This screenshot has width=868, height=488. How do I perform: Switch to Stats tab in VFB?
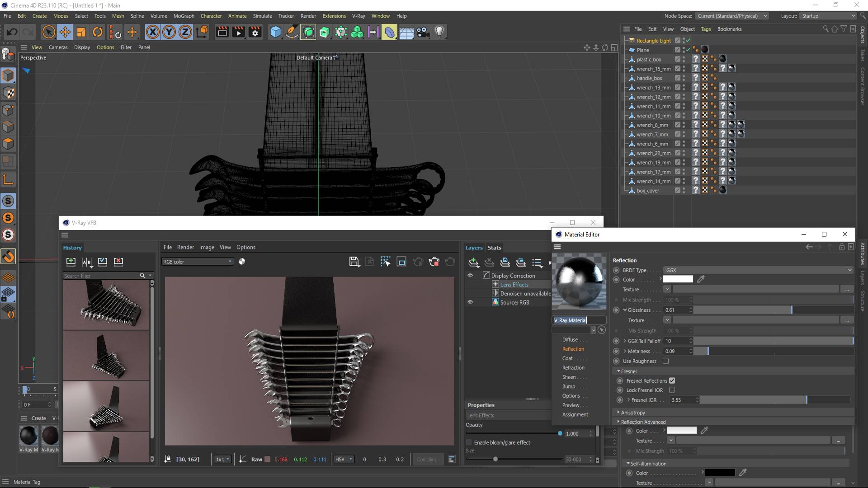[494, 248]
